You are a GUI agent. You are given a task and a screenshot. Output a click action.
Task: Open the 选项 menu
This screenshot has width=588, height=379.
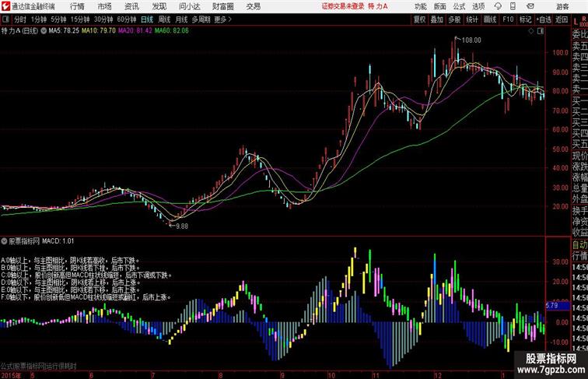click(x=478, y=7)
